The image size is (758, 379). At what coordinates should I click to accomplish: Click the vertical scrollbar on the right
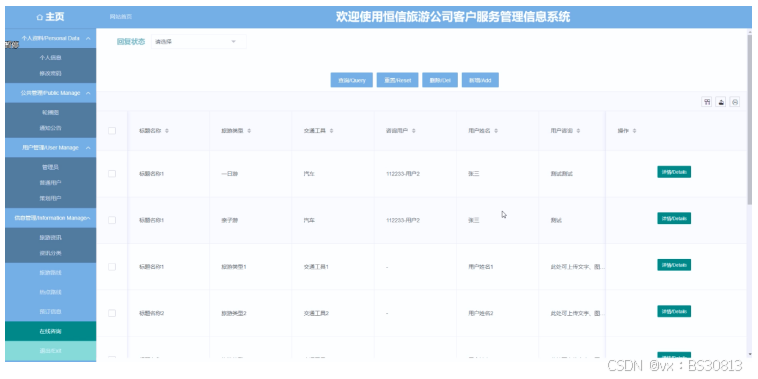750,118
